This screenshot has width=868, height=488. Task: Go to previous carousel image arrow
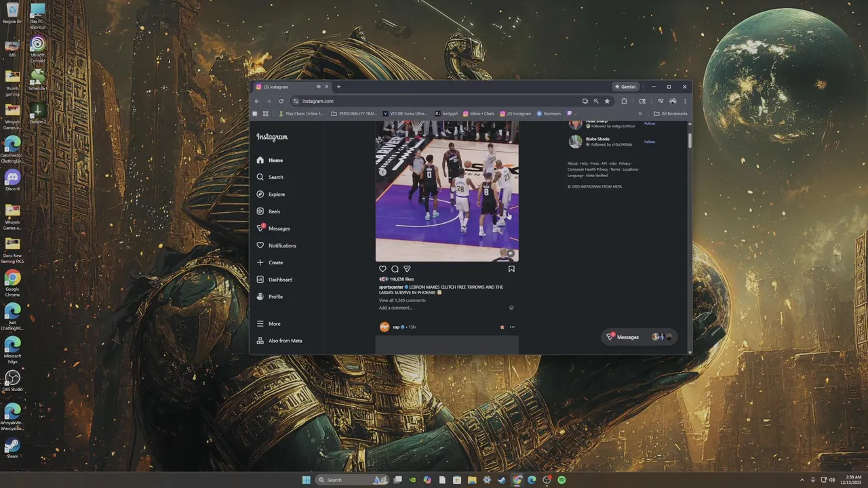382,172
